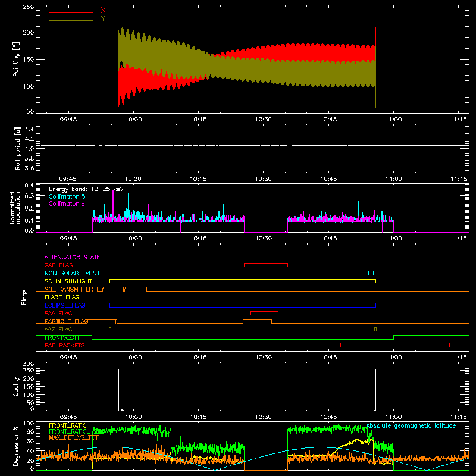The image size is (476, 476).
Task: Click the 4.4 tick on Roll period axis
Action: (x=29, y=129)
